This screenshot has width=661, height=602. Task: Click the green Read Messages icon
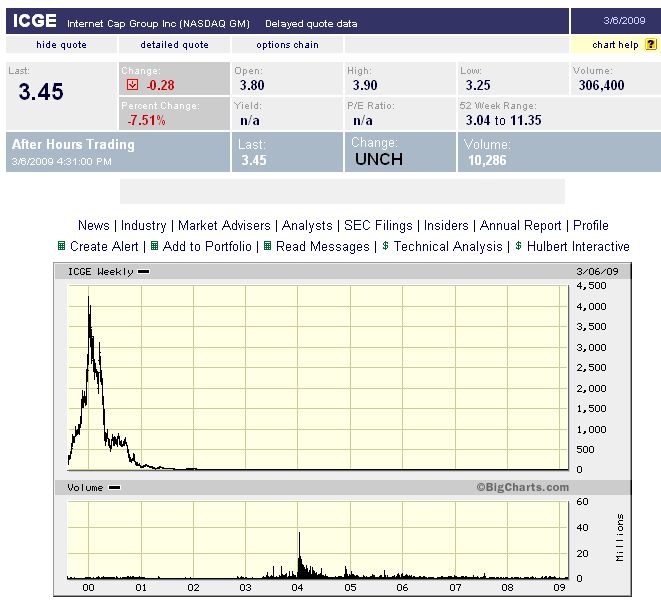(x=267, y=245)
